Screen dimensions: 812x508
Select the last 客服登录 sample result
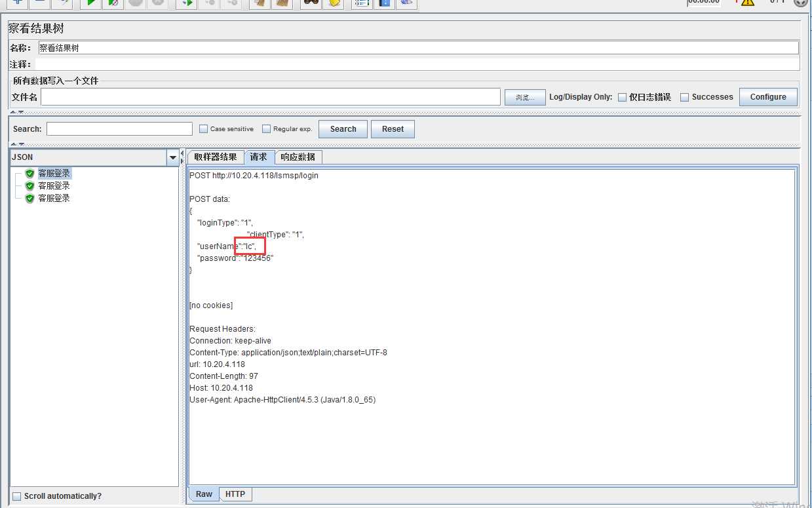54,199
